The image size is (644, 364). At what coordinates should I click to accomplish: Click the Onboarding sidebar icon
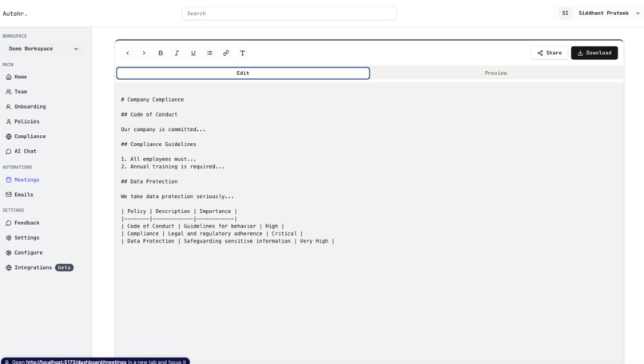[9, 107]
